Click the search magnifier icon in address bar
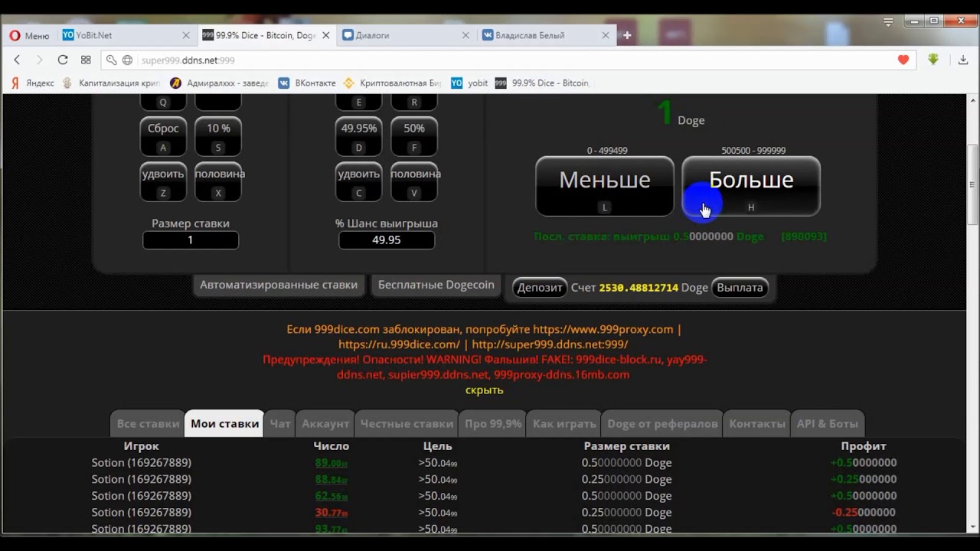The height and width of the screenshot is (551, 980). [112, 60]
